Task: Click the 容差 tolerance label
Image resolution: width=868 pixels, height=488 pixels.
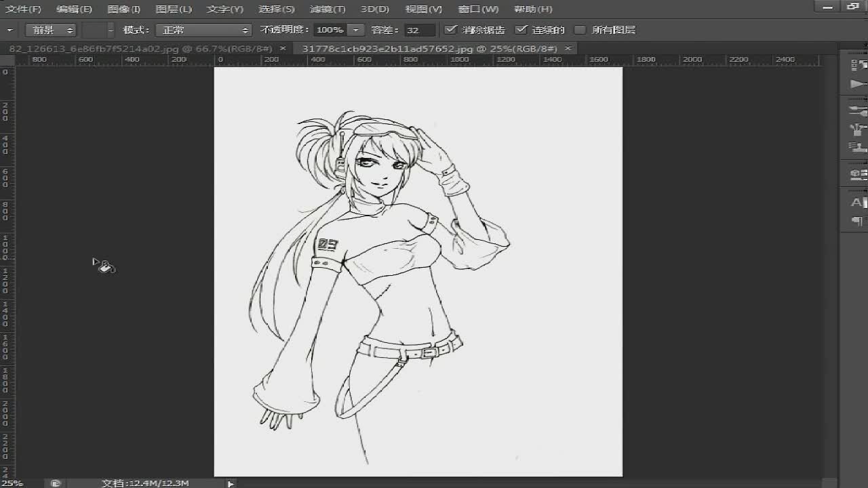Action: click(x=385, y=30)
